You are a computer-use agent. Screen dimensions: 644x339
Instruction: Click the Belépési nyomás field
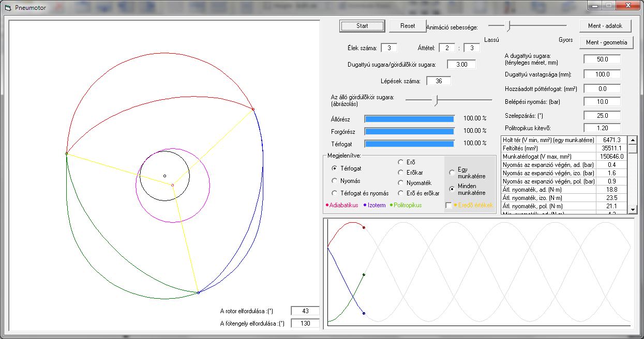click(602, 102)
